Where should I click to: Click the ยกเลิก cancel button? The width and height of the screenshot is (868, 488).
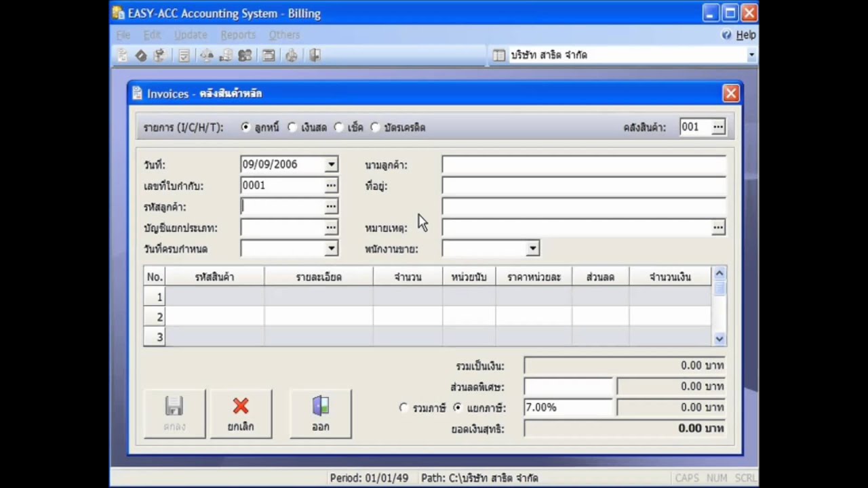(x=241, y=413)
